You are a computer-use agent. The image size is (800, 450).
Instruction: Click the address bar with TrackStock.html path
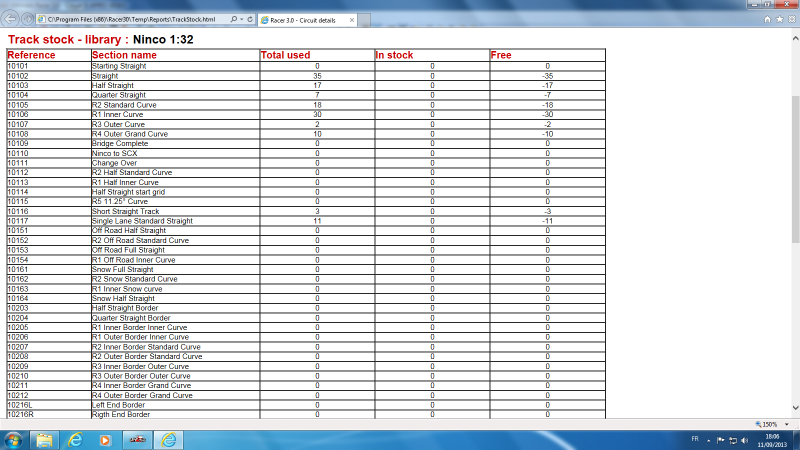(130, 19)
